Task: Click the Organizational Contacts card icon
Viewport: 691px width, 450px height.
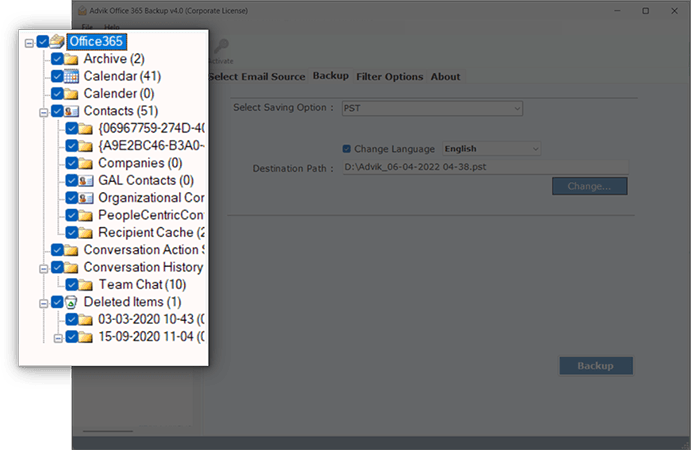Action: pos(86,198)
